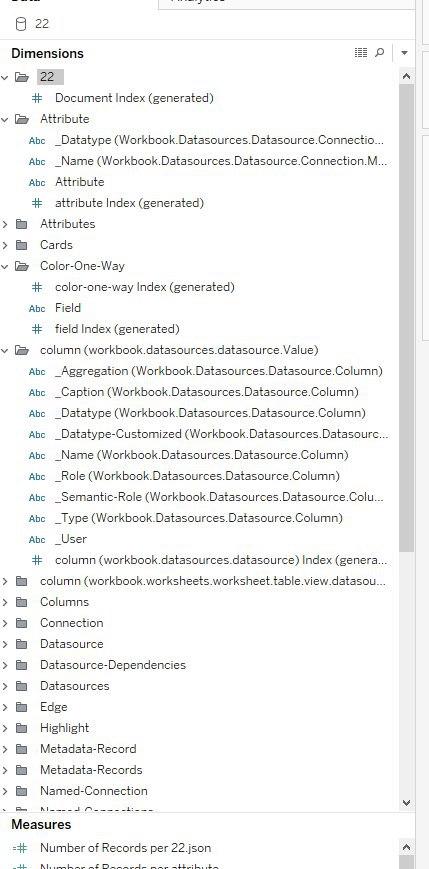The image size is (429, 869).
Task: Click the Abc icon of _Type field
Action: (x=37, y=518)
